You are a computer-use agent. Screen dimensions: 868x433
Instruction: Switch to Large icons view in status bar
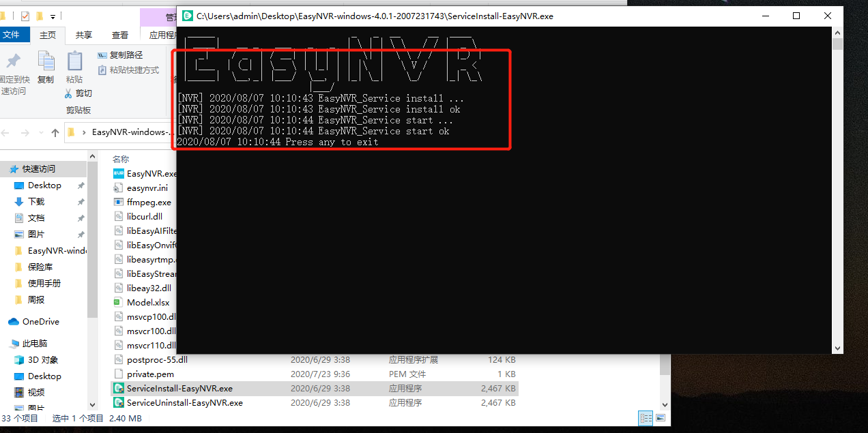click(660, 418)
